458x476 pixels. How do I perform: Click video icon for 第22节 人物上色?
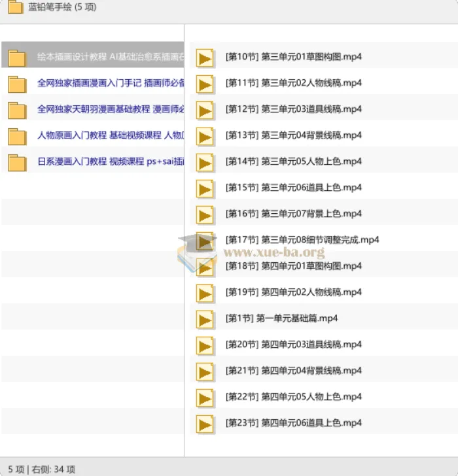pos(205,398)
